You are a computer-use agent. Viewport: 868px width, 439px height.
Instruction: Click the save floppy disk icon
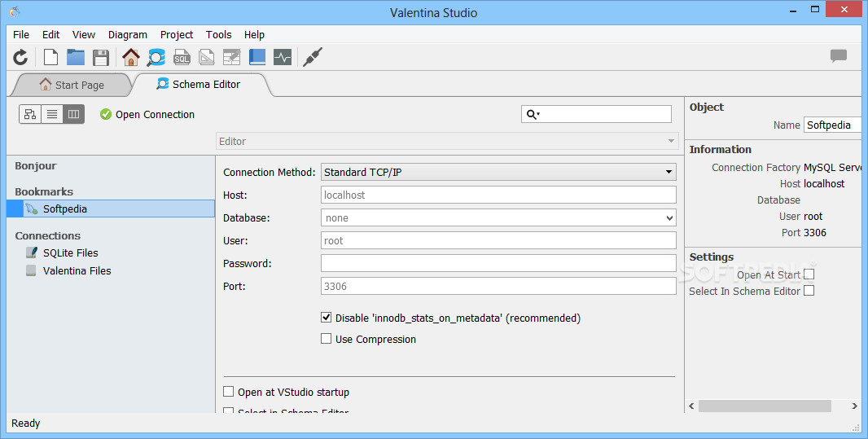(x=101, y=57)
